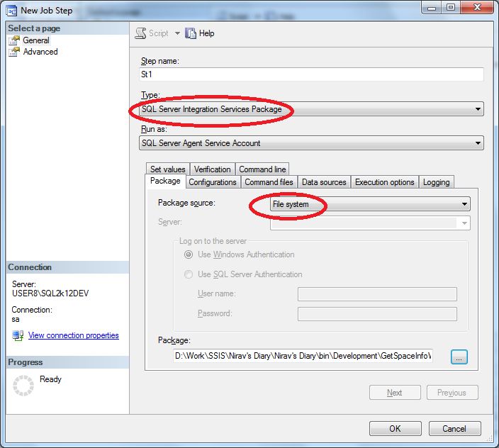Click the Next button
499x448 pixels.
(x=395, y=393)
